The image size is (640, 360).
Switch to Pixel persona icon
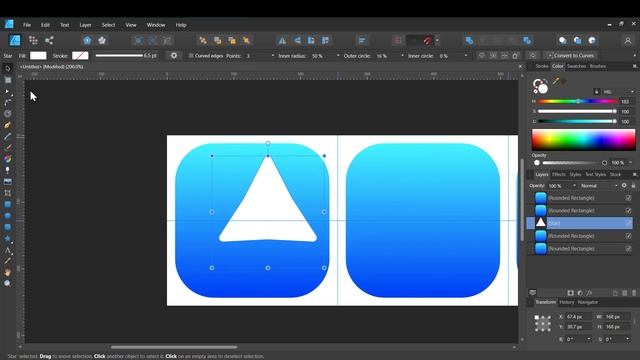[33, 40]
